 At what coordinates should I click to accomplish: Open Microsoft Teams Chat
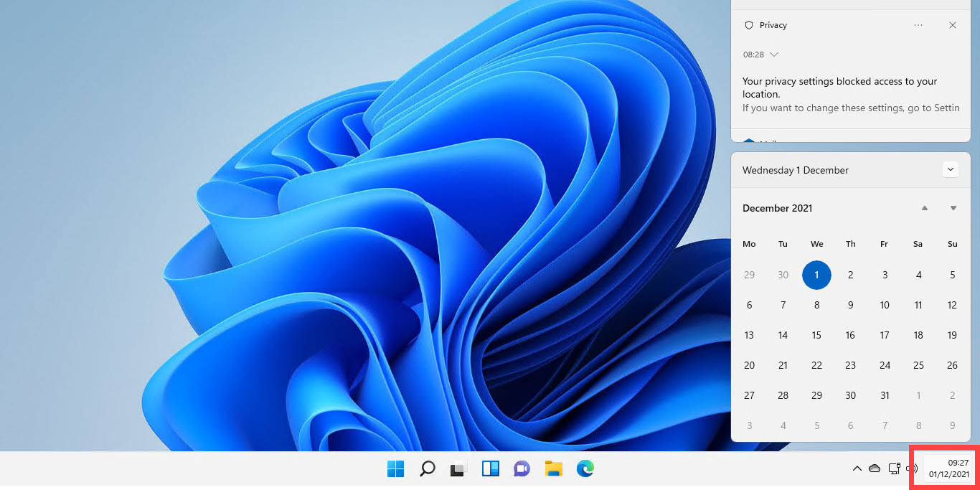point(522,468)
